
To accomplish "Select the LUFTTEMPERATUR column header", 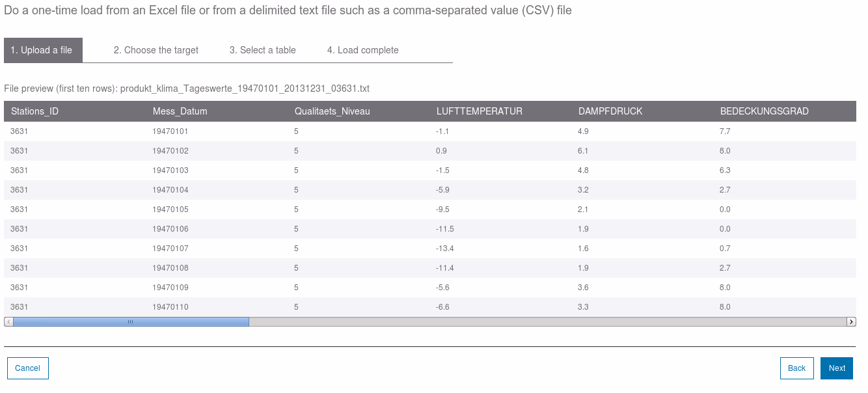I will point(480,111).
